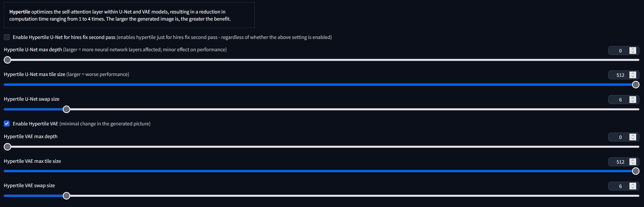Click the Hypertile VAE max depth slider handle
The height and width of the screenshot is (207, 644).
[x=7, y=147]
